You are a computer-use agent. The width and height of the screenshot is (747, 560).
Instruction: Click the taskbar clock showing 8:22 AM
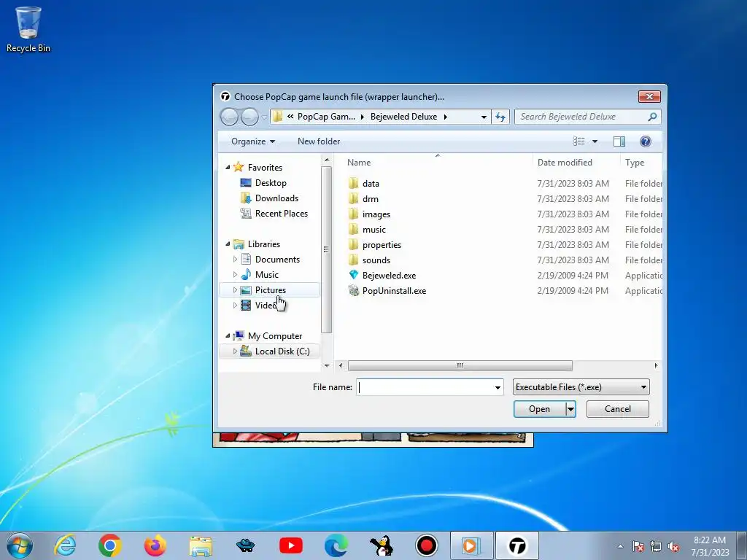click(x=710, y=545)
